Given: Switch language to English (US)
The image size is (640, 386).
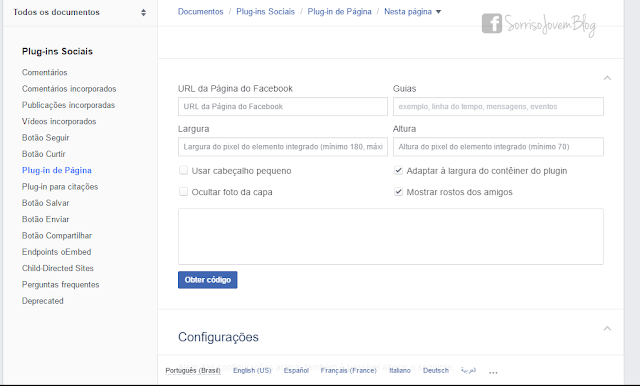Looking at the screenshot, I should [x=252, y=370].
